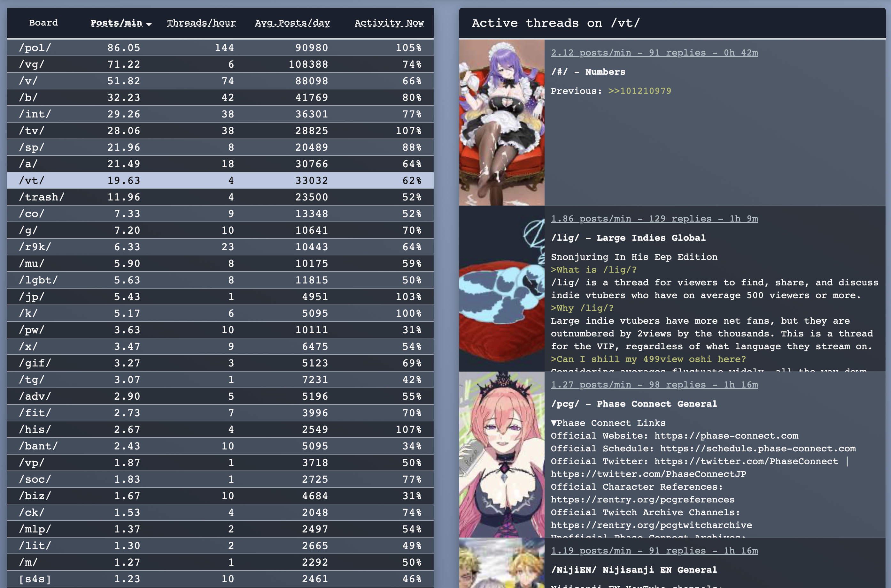Screen dimensions: 891x588
Task: Follow the >>101210979 previous thread quote
Action: pyautogui.click(x=639, y=91)
